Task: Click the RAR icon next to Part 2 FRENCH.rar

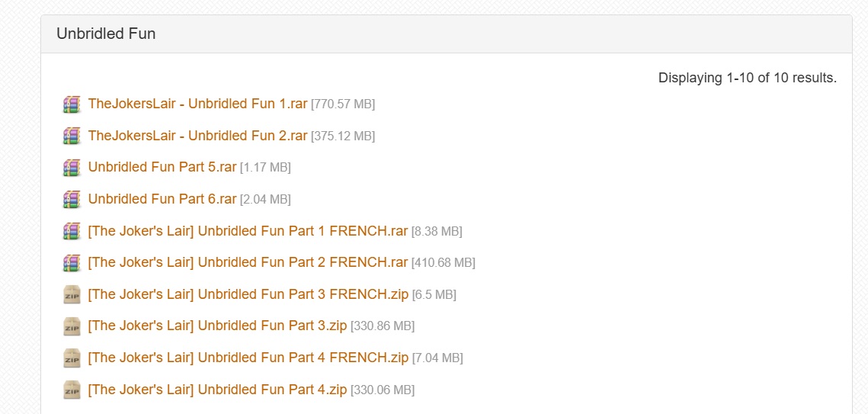Action: pos(72,262)
